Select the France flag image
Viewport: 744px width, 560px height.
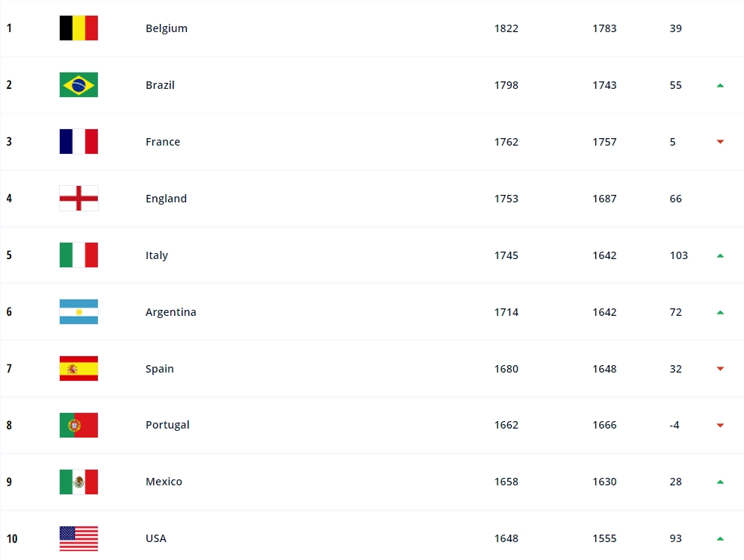(x=78, y=141)
